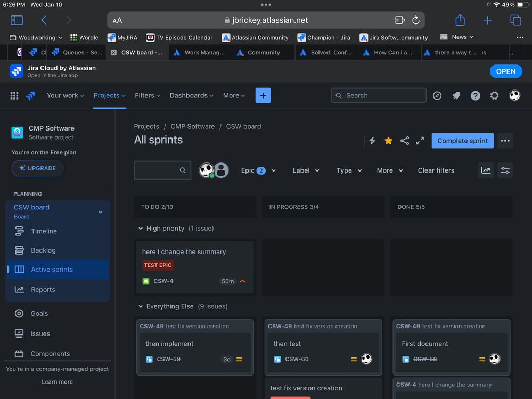Select Active sprints in the sidebar
This screenshot has width=532, height=399.
pos(58,270)
